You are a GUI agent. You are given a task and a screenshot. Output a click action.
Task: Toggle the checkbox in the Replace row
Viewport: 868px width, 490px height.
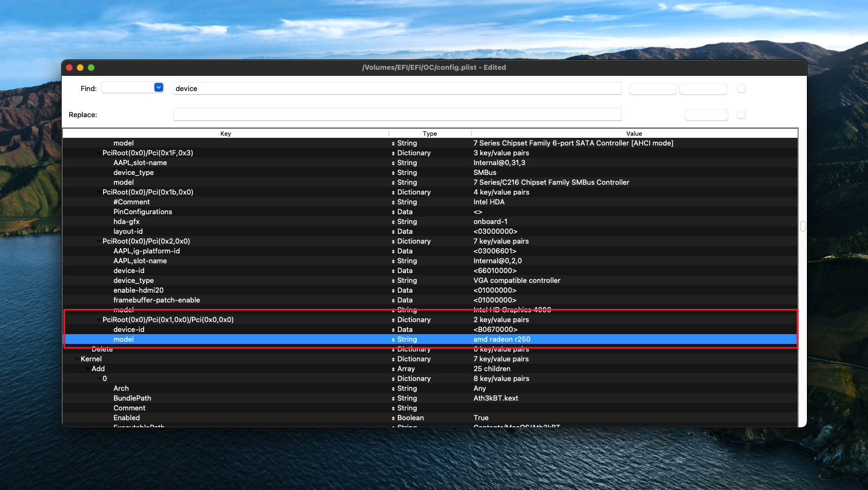click(x=741, y=114)
